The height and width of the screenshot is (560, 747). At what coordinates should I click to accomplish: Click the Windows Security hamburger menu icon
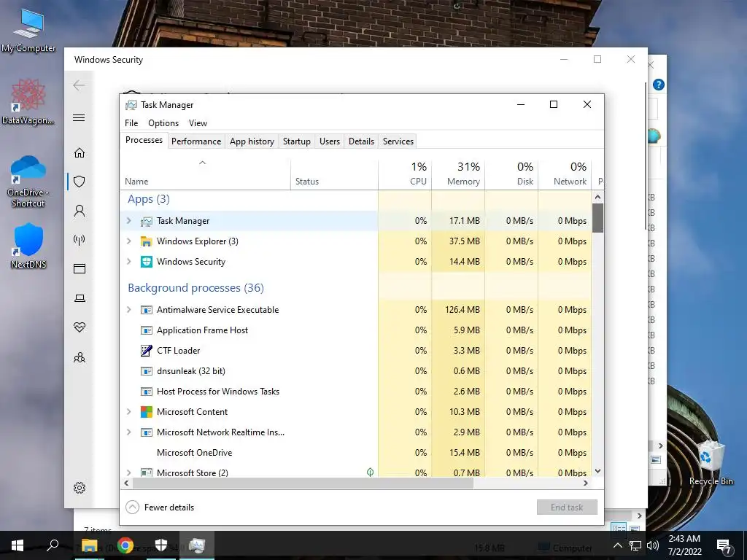[x=79, y=117]
